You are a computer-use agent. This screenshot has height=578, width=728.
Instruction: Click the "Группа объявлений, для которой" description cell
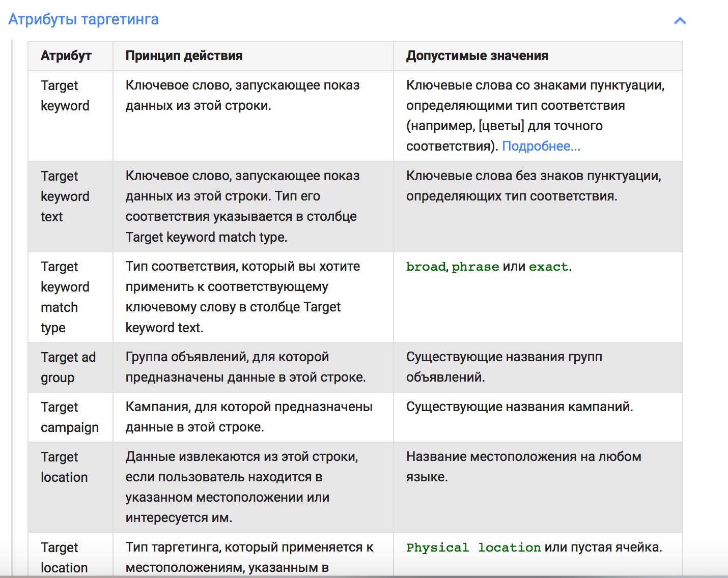tap(245, 367)
